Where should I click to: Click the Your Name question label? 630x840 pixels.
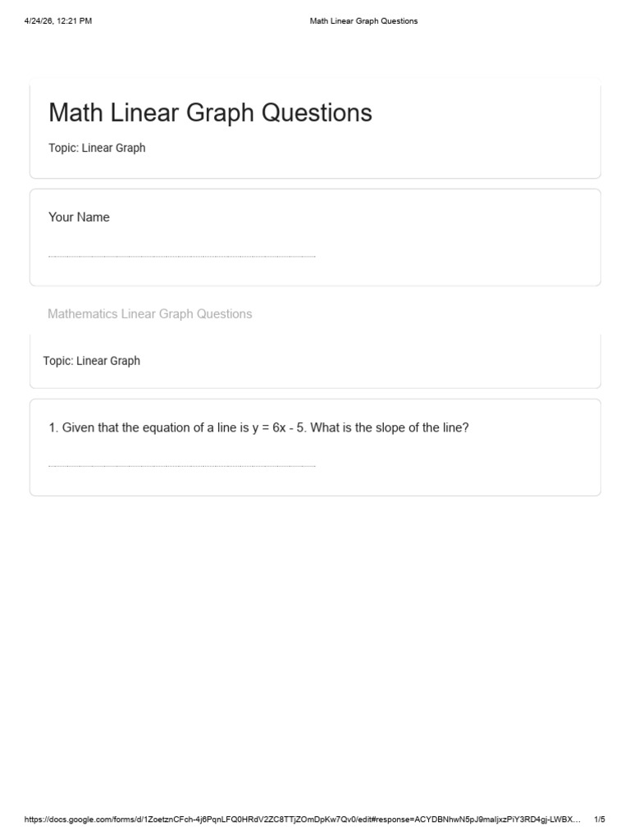79,217
